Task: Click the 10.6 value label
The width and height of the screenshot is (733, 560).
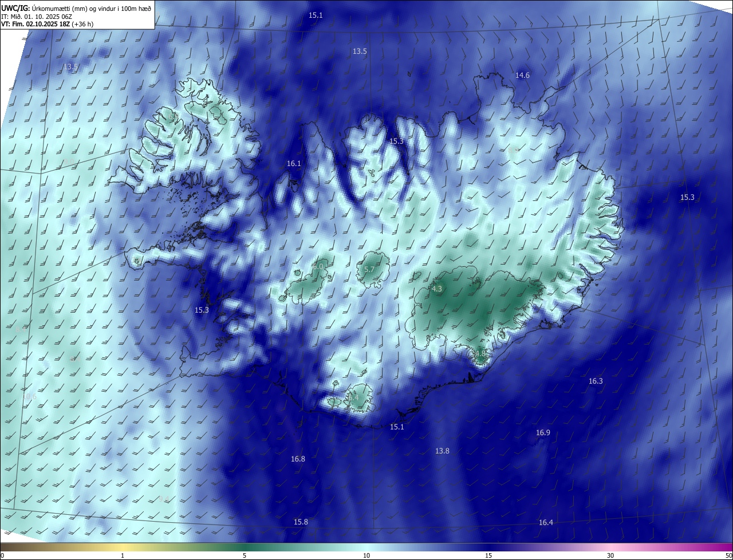Action: 29,397
